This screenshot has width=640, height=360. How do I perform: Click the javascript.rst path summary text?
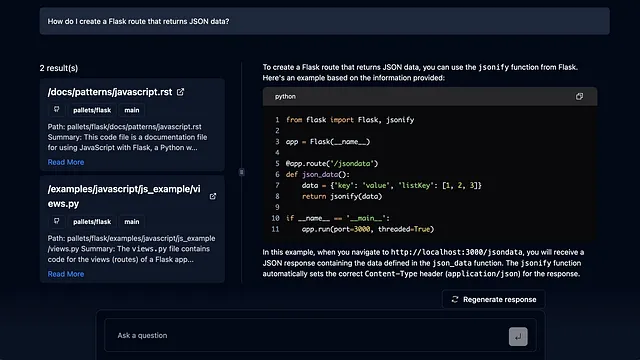(x=128, y=137)
